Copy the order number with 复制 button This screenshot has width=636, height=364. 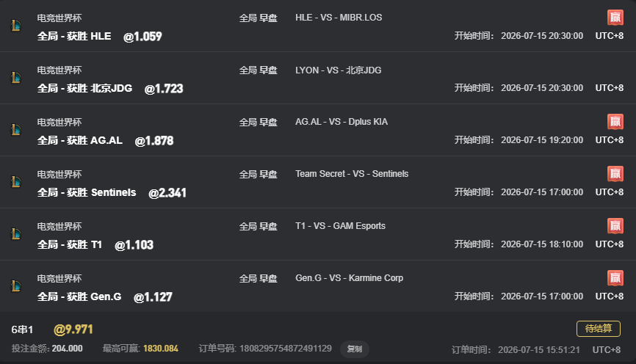coord(355,349)
